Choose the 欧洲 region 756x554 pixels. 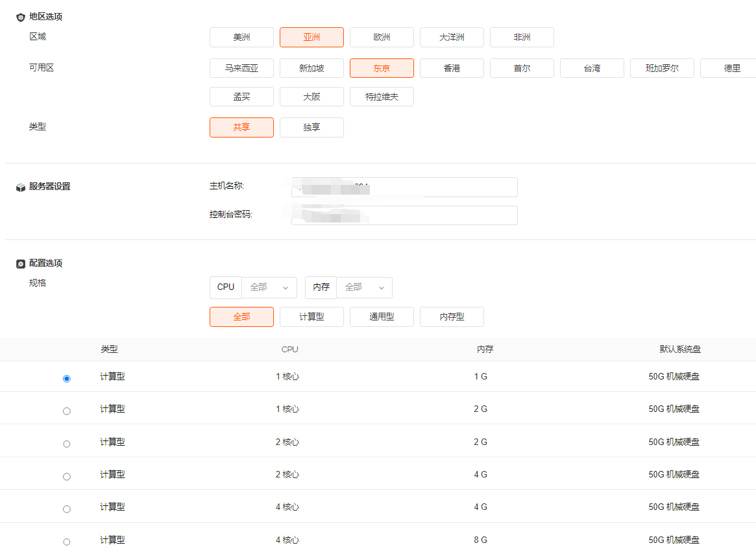pos(382,38)
